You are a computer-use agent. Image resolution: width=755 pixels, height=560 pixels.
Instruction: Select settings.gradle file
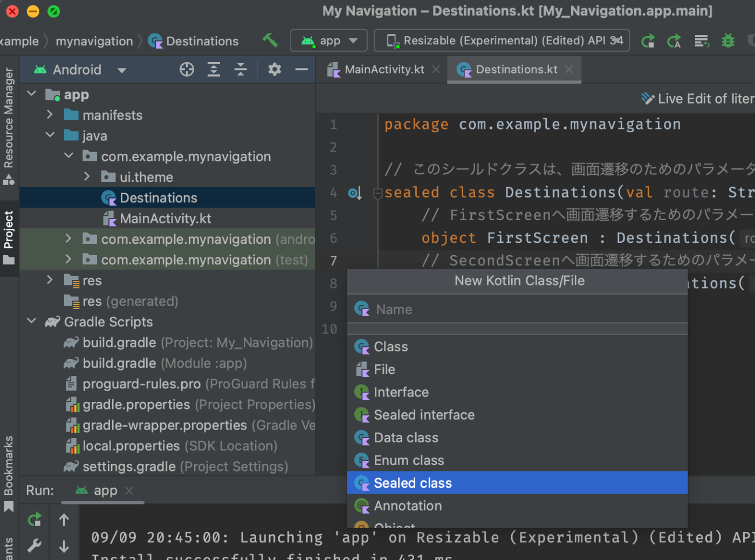pos(167,466)
